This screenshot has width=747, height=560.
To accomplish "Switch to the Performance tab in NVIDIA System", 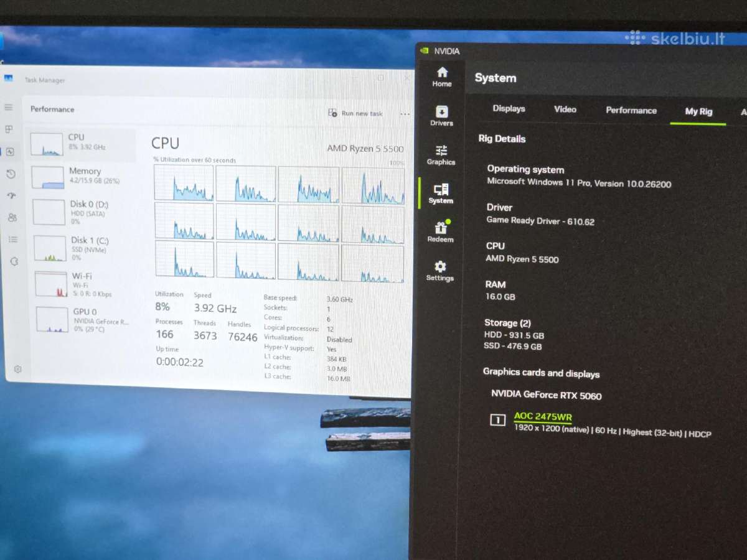I will (631, 110).
